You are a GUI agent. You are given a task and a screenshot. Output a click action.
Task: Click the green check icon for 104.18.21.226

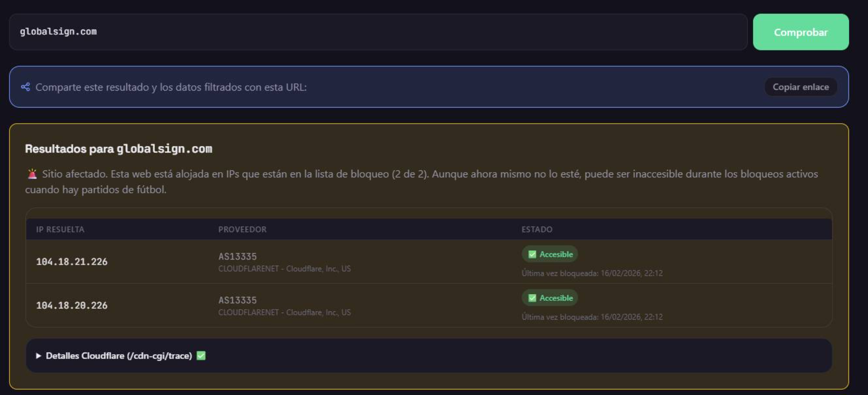point(532,255)
